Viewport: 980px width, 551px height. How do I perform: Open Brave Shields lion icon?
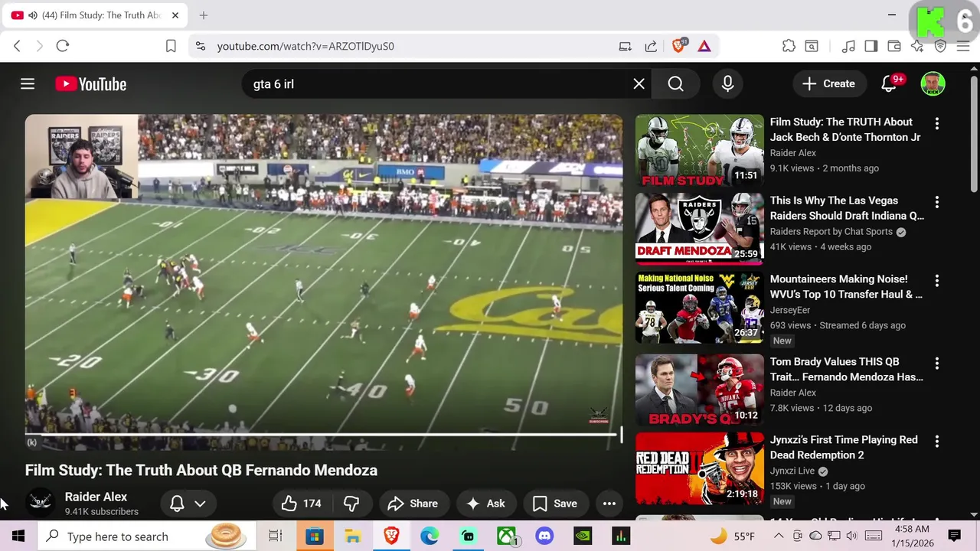678,46
